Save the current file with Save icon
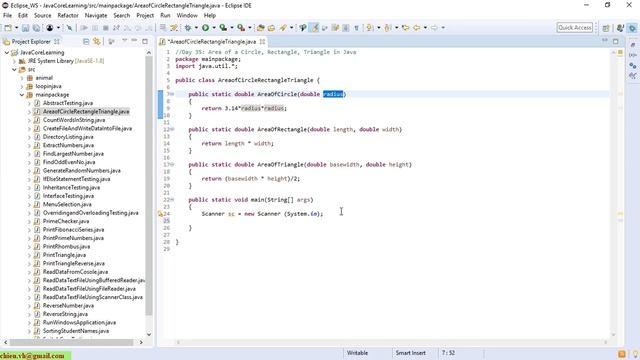The width and height of the screenshot is (640, 360). [25, 28]
